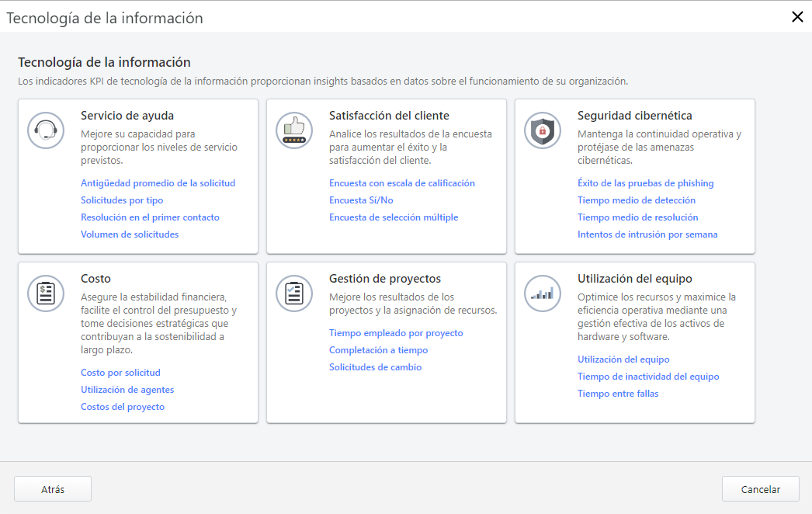The image size is (812, 514).
Task: Open Antigüedad promedio de la solicitud
Action: click(158, 182)
